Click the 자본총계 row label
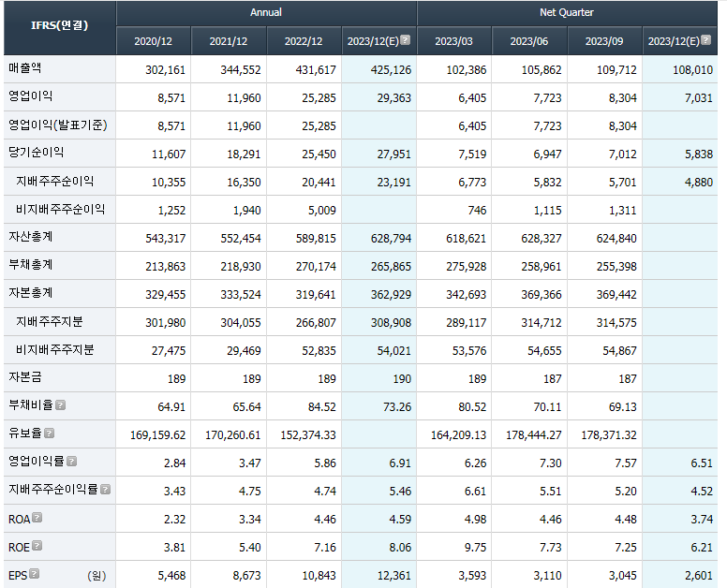727x588 pixels. 31,293
